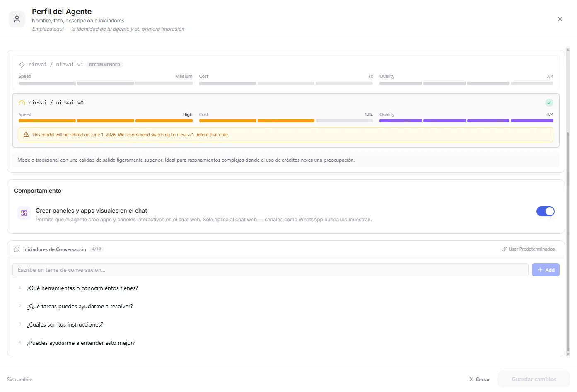Select the nirvai / nirvai-v1 model card
The width and height of the screenshot is (577, 392).
pyautogui.click(x=286, y=73)
